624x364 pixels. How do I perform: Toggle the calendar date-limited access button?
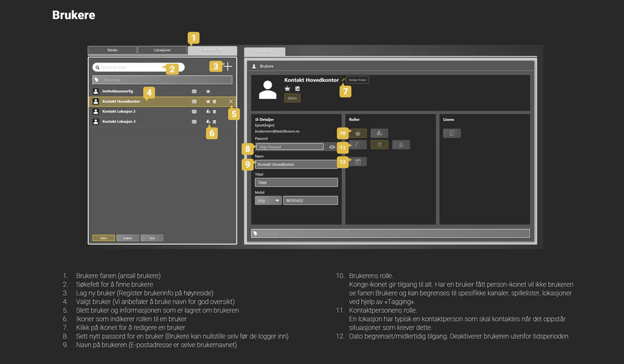357,161
